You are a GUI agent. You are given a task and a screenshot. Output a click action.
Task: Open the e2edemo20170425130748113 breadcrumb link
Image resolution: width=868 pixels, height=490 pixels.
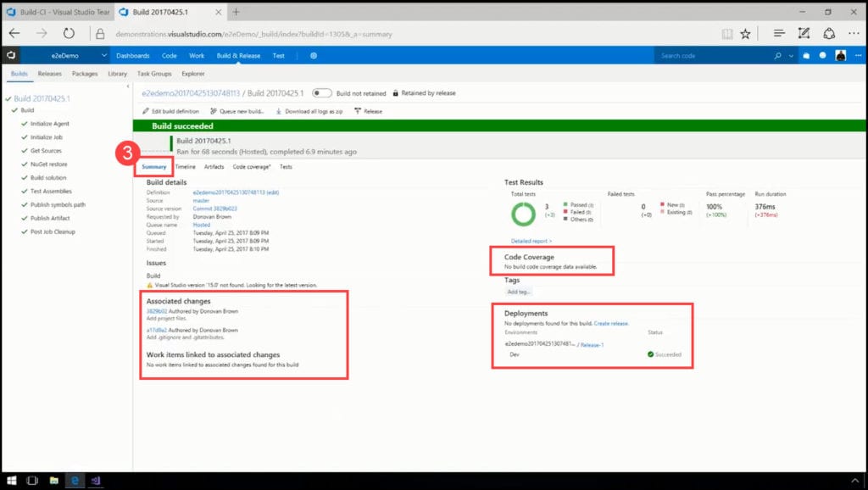point(191,93)
